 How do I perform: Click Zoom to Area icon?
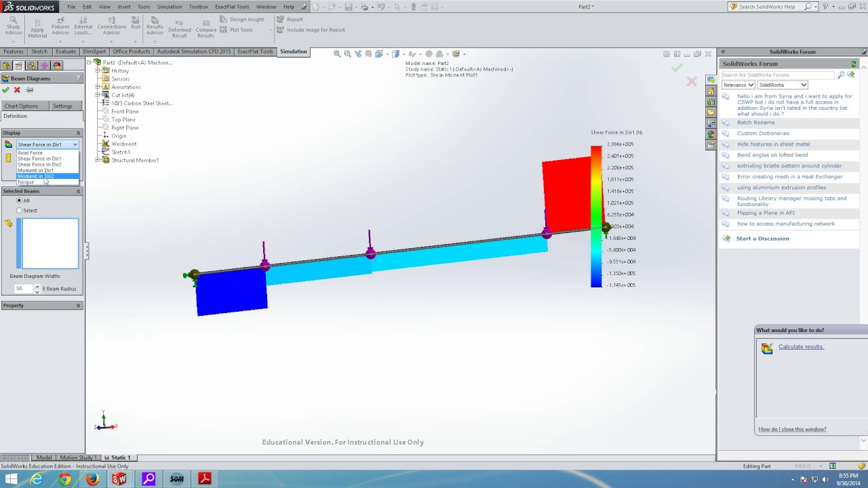tap(347, 54)
